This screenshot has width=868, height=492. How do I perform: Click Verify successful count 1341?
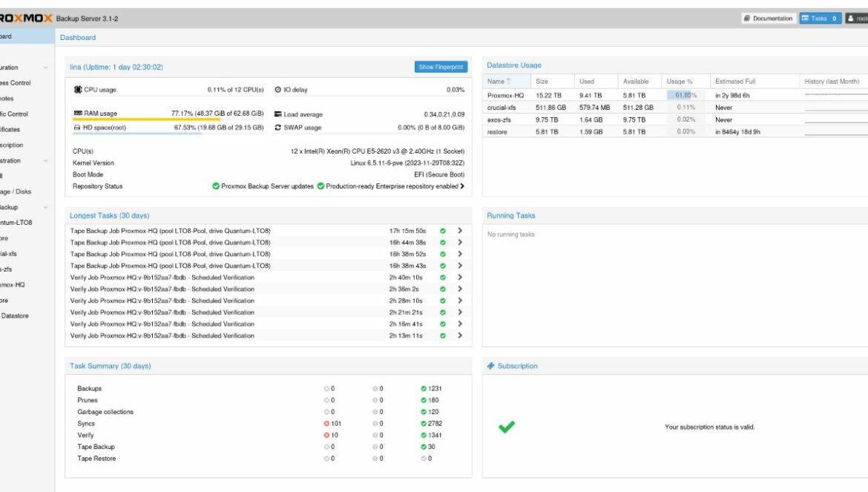pos(431,435)
